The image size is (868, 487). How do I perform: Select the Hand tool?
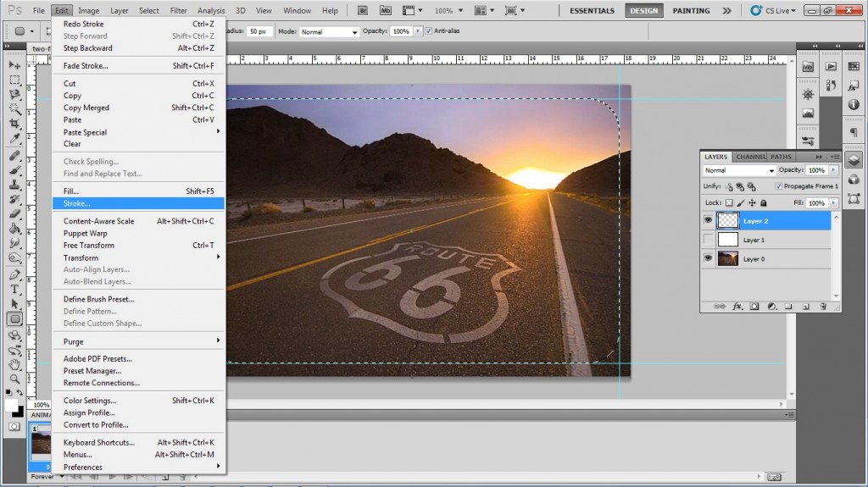pos(14,365)
